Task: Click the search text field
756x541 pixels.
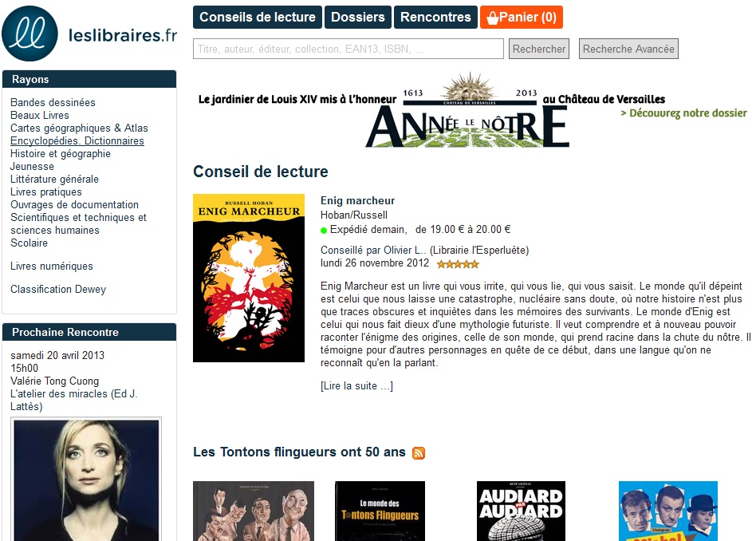Action: [x=348, y=49]
